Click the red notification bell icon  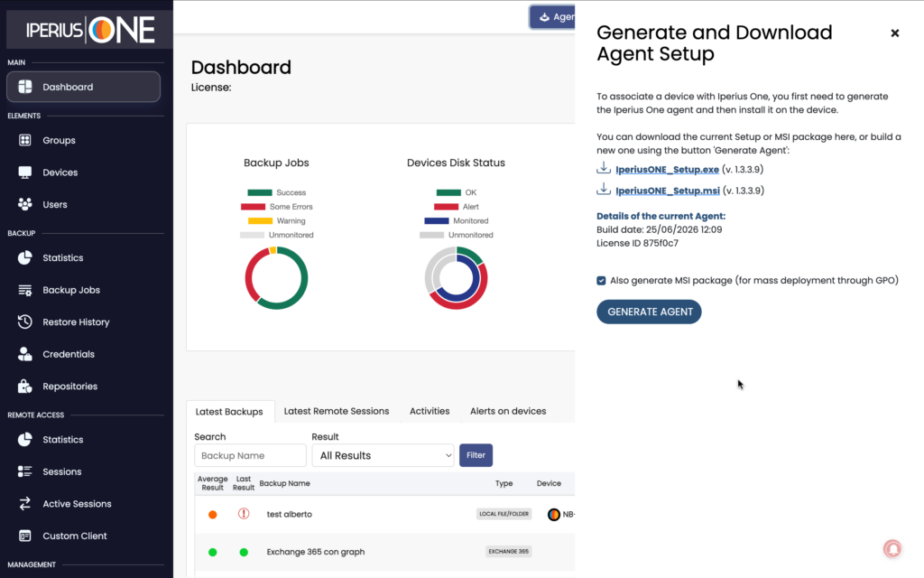tap(892, 548)
